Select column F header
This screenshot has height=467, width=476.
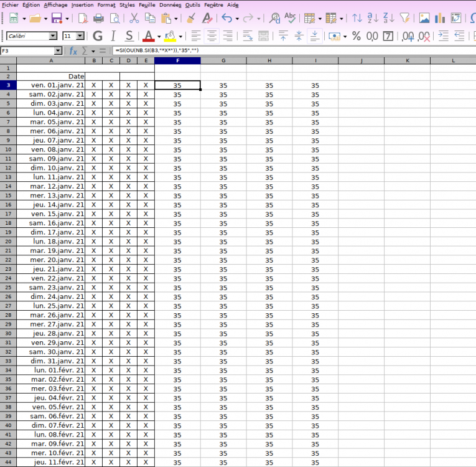point(177,61)
